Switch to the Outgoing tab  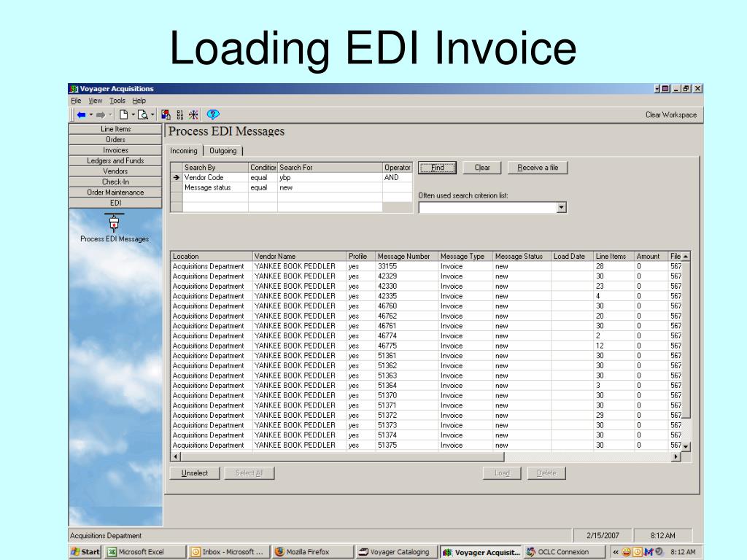223,151
